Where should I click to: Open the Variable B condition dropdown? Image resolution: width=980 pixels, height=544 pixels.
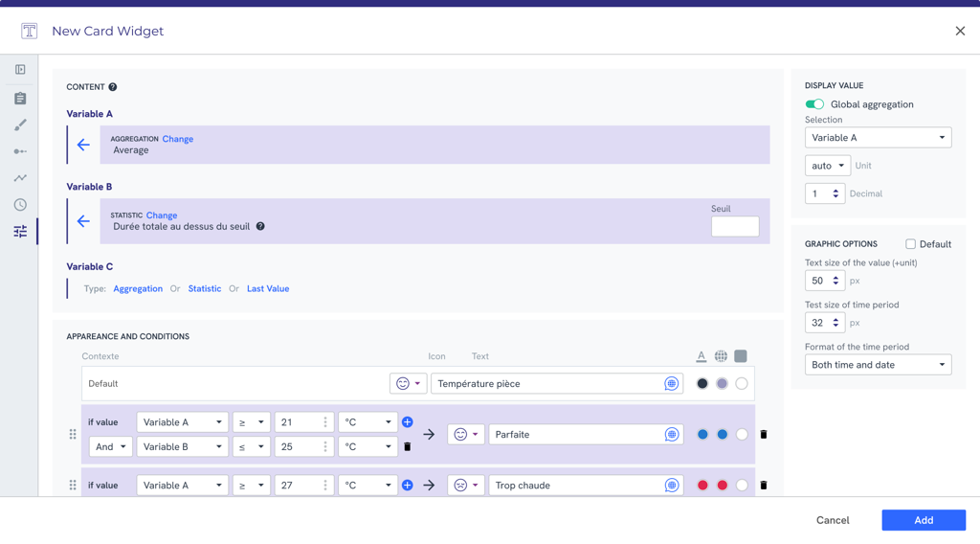point(182,446)
